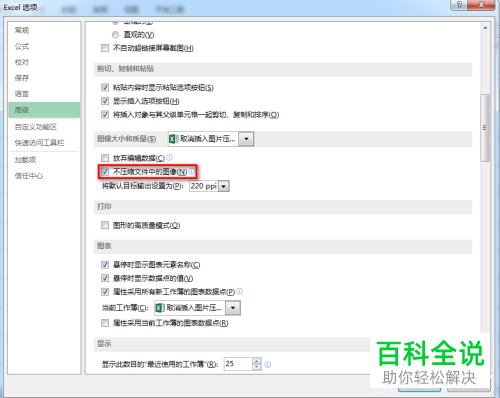Viewport: 500px width, 398px height.
Task: Open the 常规 options category
Action: click(x=22, y=30)
